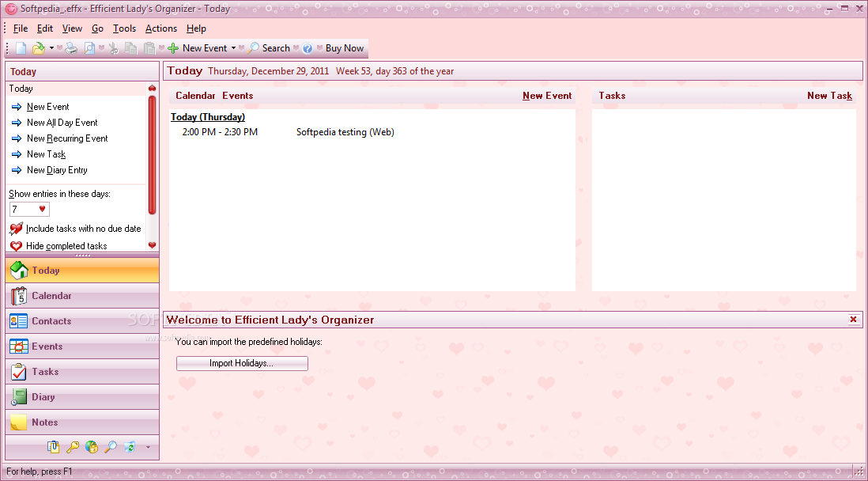Open the Notes navigation section
The image size is (868, 481).
coord(82,422)
